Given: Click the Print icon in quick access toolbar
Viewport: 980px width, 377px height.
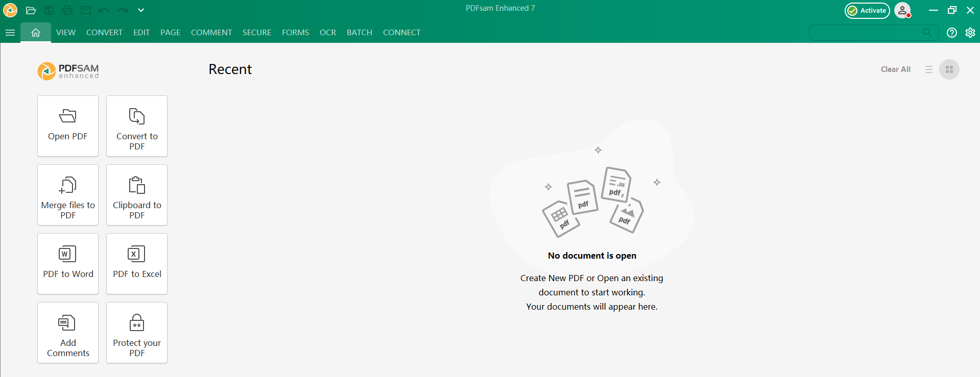Looking at the screenshot, I should [x=67, y=10].
